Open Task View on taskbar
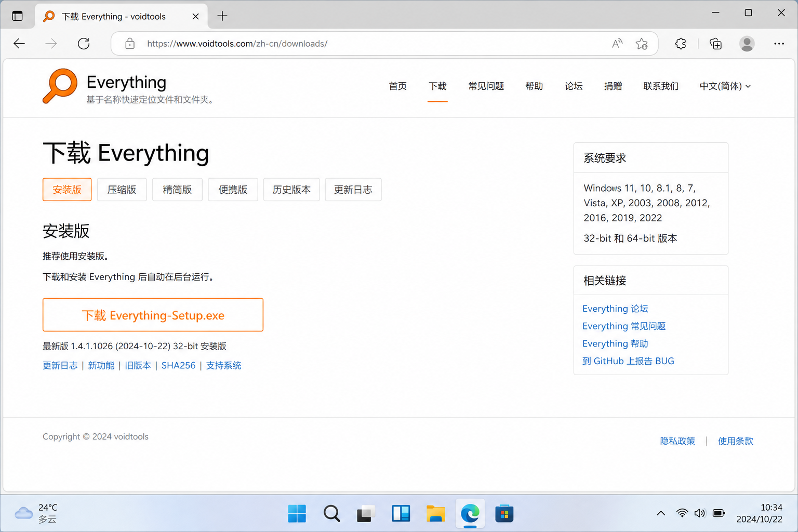Screen dimensions: 798x532 366,514
